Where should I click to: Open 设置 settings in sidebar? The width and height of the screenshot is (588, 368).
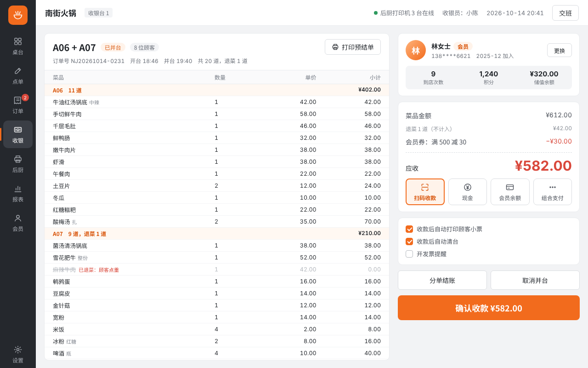coord(18,355)
